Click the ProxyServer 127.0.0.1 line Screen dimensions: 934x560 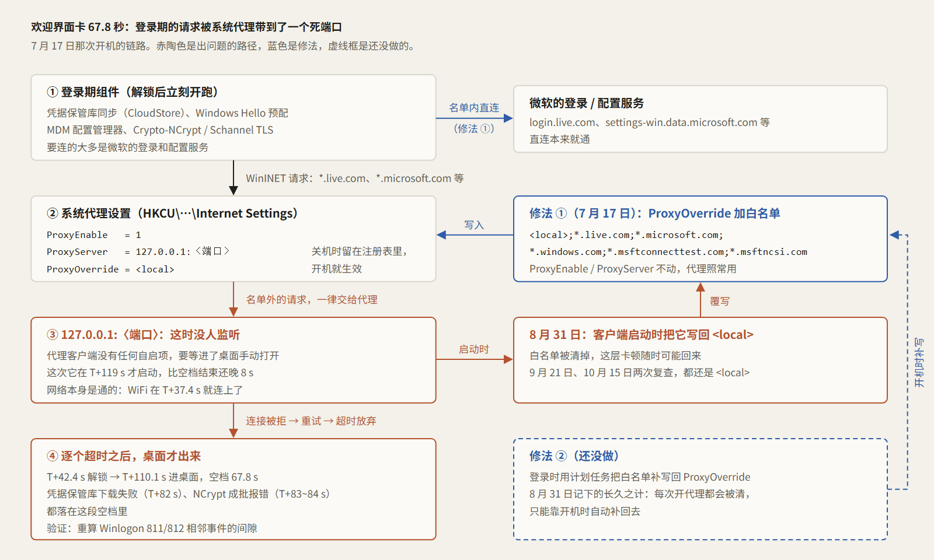tap(138, 251)
